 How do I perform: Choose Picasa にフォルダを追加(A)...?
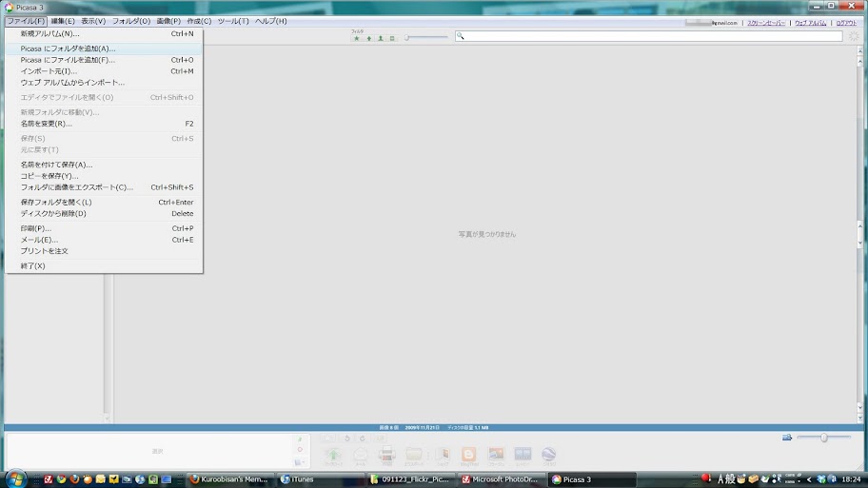(104, 49)
